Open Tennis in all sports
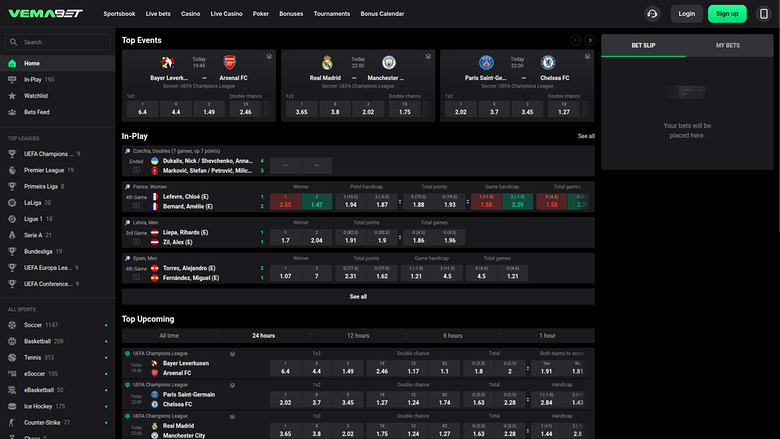The image size is (780, 439). pyautogui.click(x=57, y=357)
